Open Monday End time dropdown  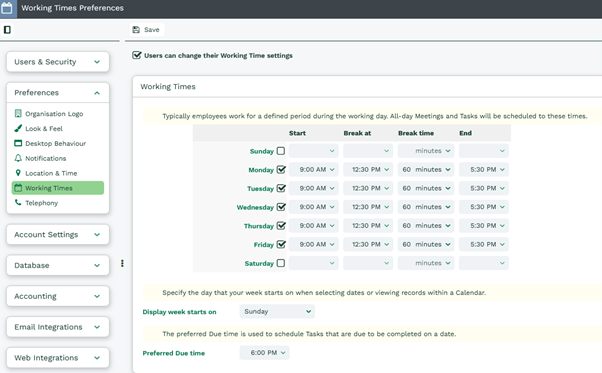coord(484,169)
